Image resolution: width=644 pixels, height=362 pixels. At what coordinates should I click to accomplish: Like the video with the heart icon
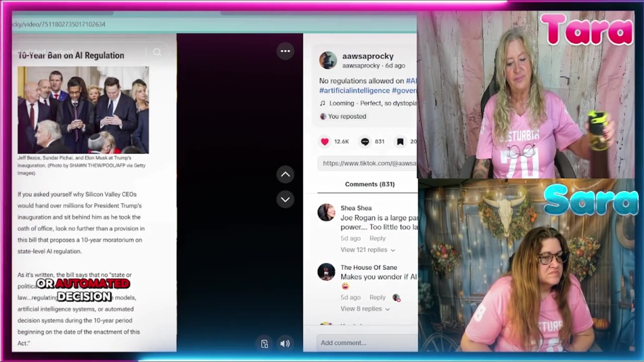(x=325, y=142)
